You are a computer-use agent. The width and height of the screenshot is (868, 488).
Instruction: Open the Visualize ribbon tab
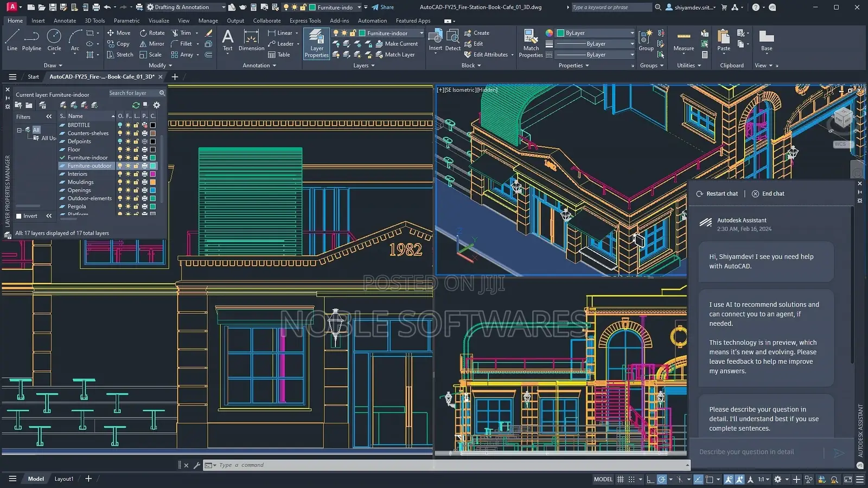pyautogui.click(x=159, y=21)
